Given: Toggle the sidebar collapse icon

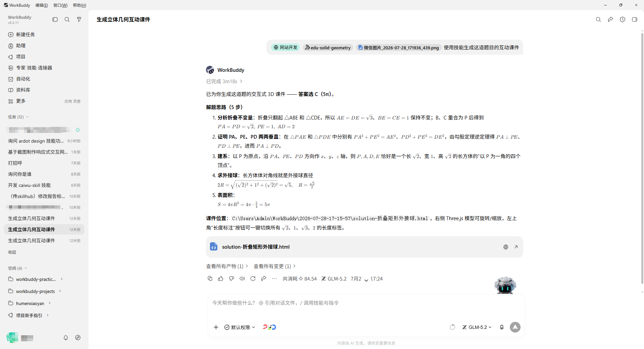Looking at the screenshot, I should click(55, 19).
